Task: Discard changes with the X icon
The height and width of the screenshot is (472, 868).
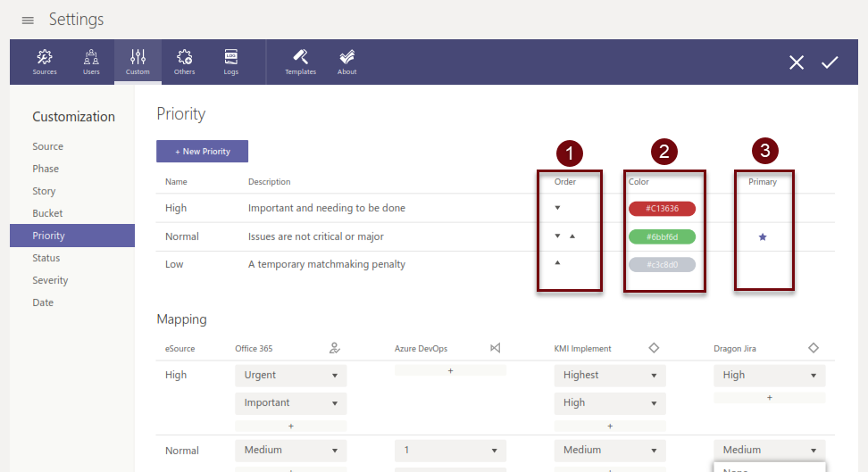Action: [x=797, y=62]
